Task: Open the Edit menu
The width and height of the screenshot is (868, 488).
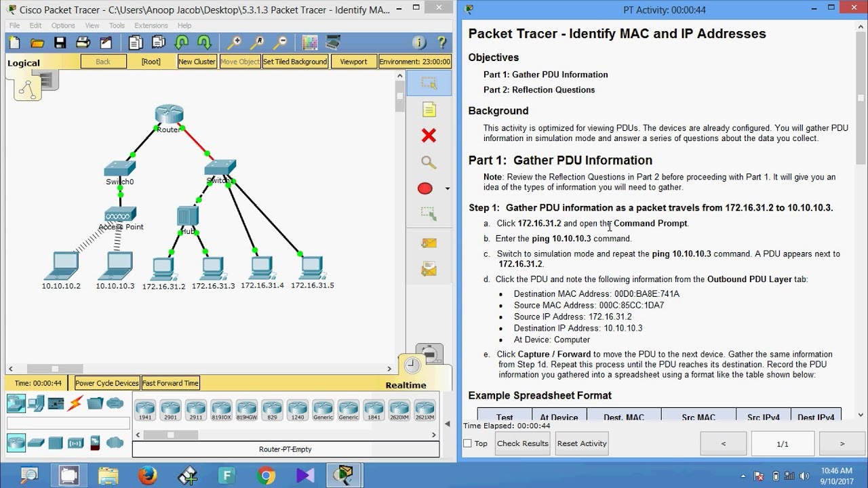Action: (35, 26)
